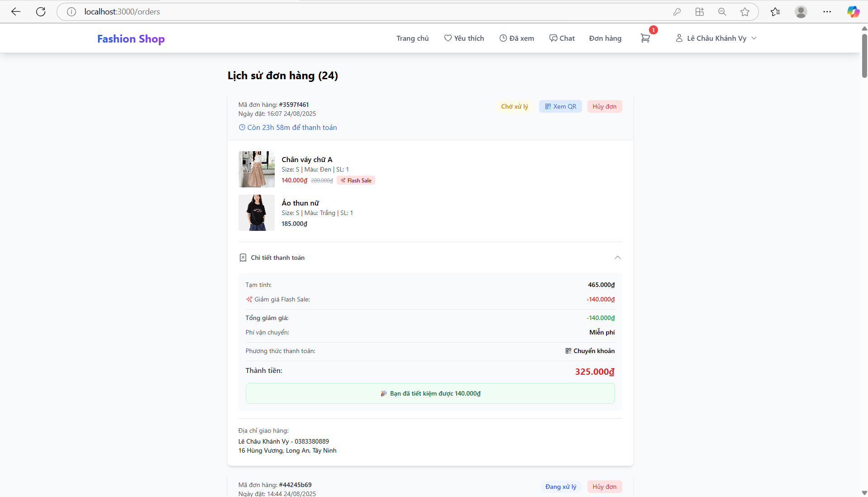Click the scrollbar up arrow
Viewport: 868px width, 497px height.
coord(864,28)
